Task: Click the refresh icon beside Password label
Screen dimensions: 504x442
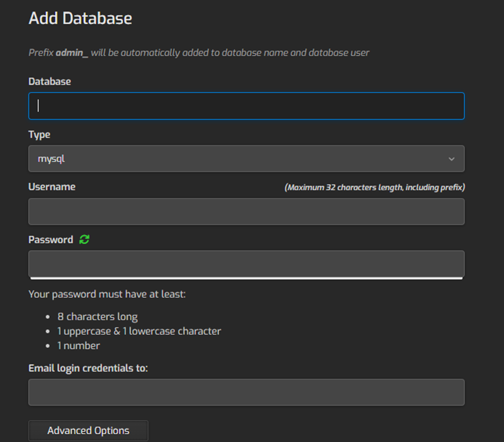Action: click(x=84, y=239)
